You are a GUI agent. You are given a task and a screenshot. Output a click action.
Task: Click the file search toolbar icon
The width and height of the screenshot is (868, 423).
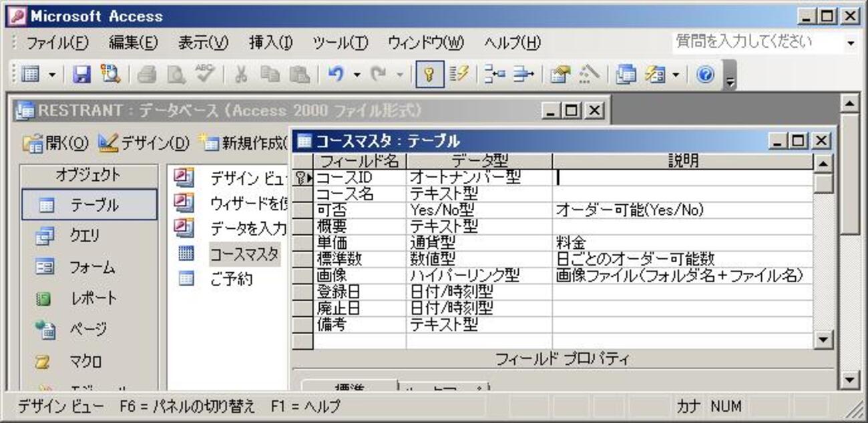coord(110,75)
